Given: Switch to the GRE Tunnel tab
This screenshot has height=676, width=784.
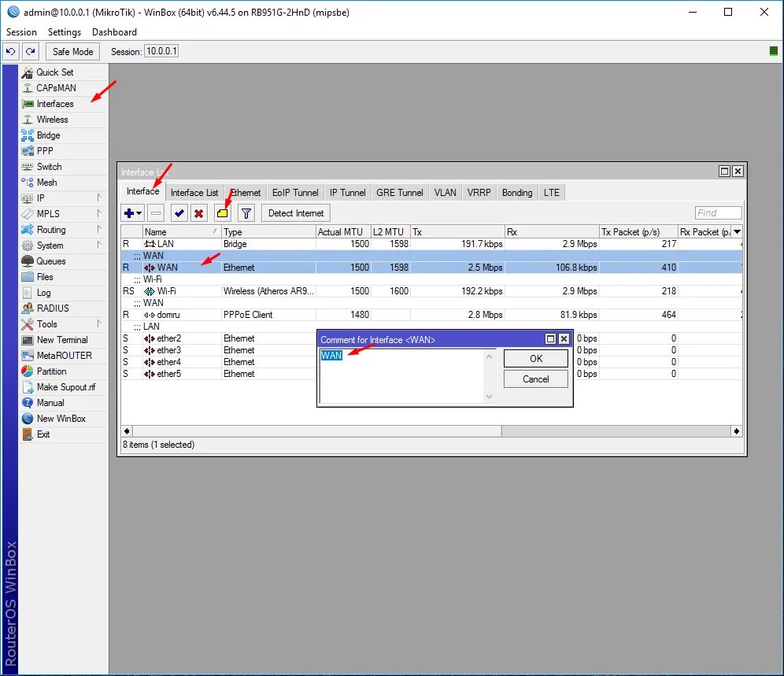Looking at the screenshot, I should pos(400,193).
